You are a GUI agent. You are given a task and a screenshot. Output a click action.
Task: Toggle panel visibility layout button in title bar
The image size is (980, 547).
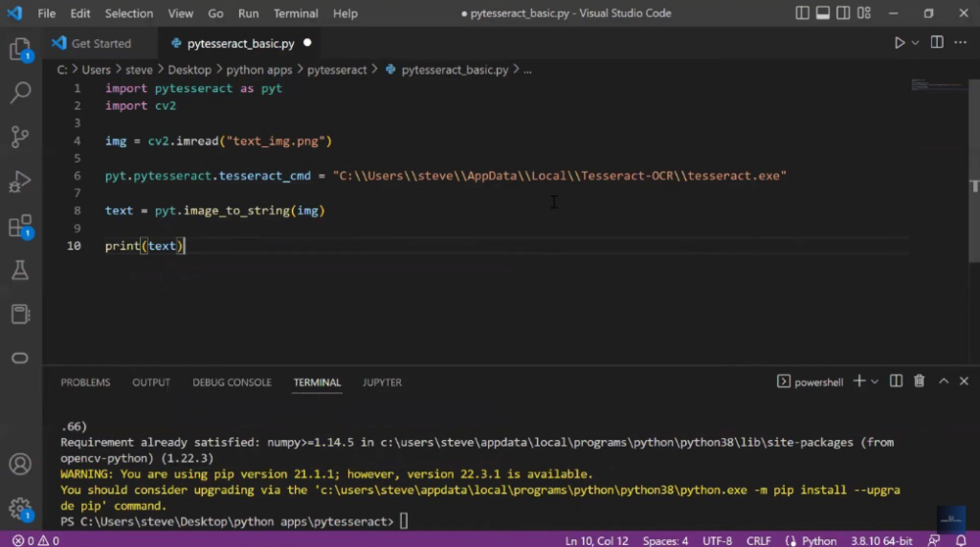click(x=823, y=13)
